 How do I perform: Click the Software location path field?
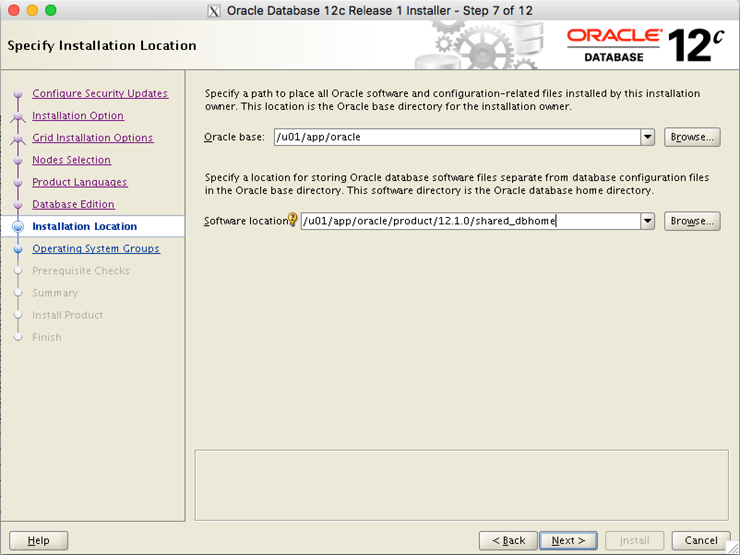tap(471, 221)
